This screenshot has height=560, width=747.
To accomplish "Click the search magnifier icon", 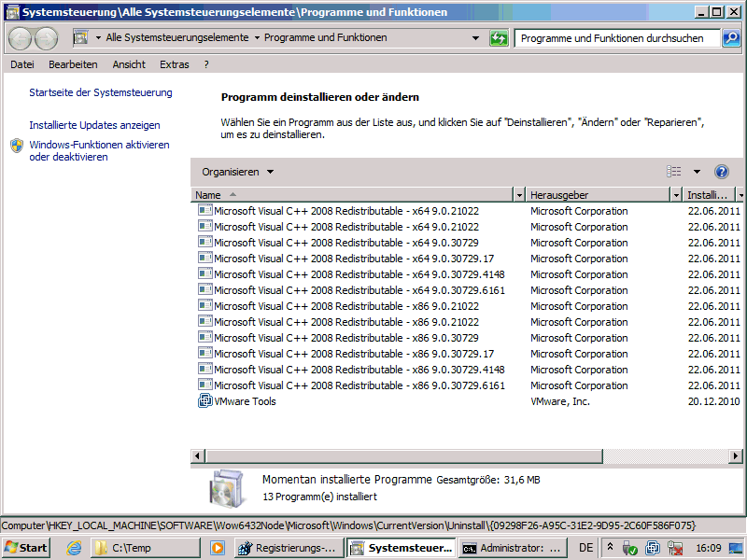I will coord(731,38).
